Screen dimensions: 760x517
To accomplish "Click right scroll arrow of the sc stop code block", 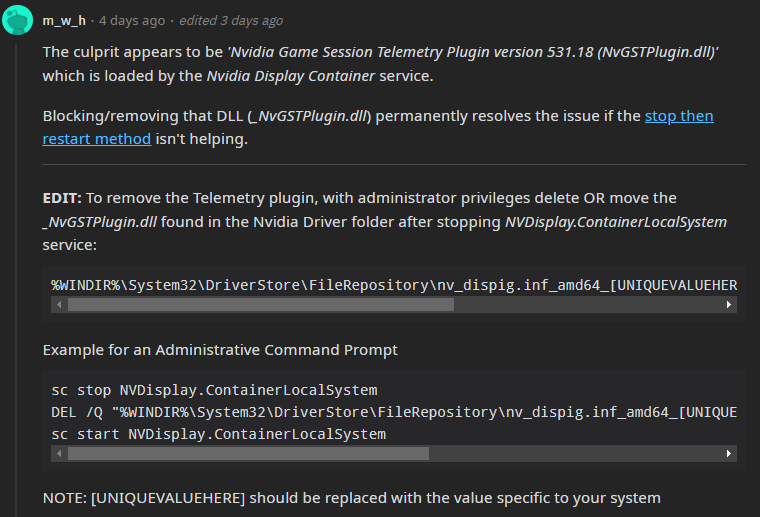I will (x=728, y=454).
